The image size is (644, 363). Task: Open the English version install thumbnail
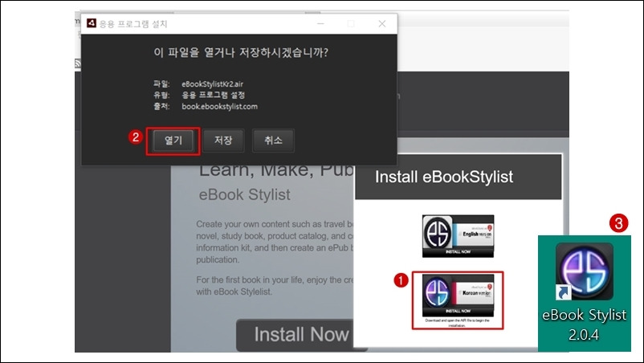(458, 236)
